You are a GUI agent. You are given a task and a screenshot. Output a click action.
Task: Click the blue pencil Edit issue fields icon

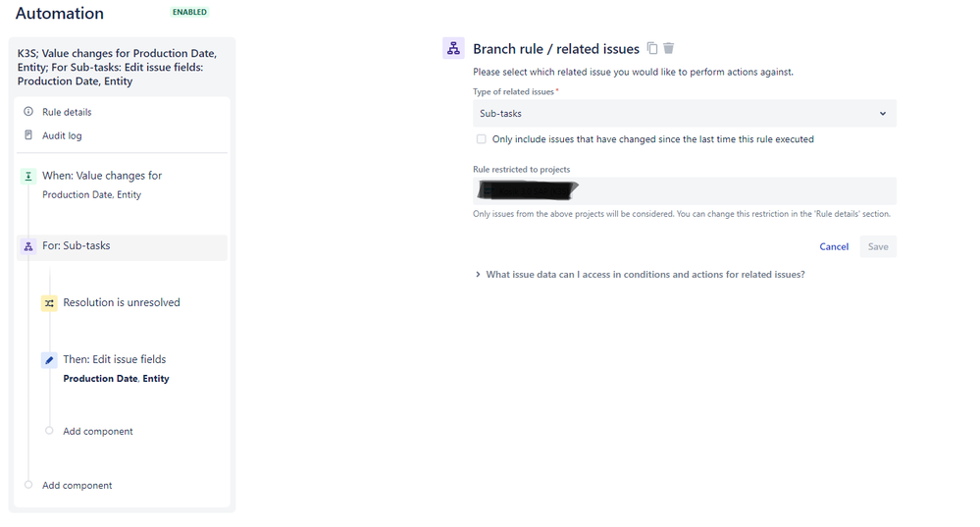49,360
